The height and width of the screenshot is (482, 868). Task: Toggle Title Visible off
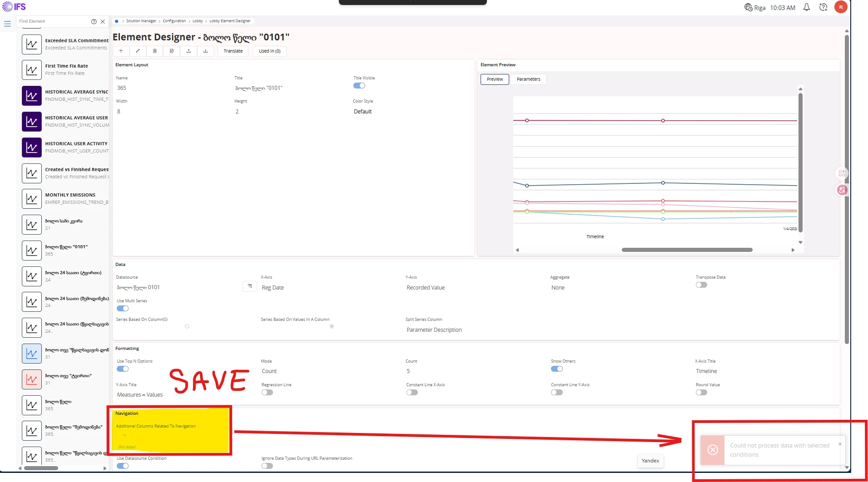coord(359,86)
